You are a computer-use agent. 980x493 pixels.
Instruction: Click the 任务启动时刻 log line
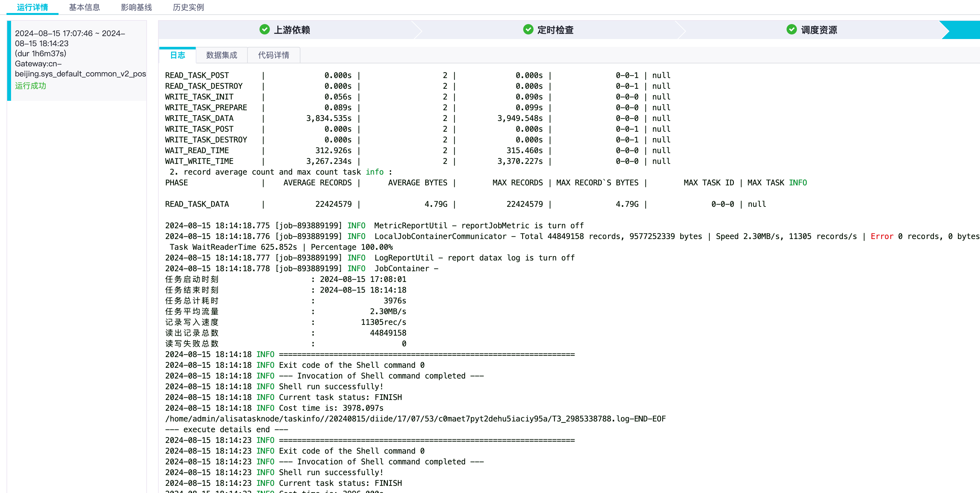point(286,279)
